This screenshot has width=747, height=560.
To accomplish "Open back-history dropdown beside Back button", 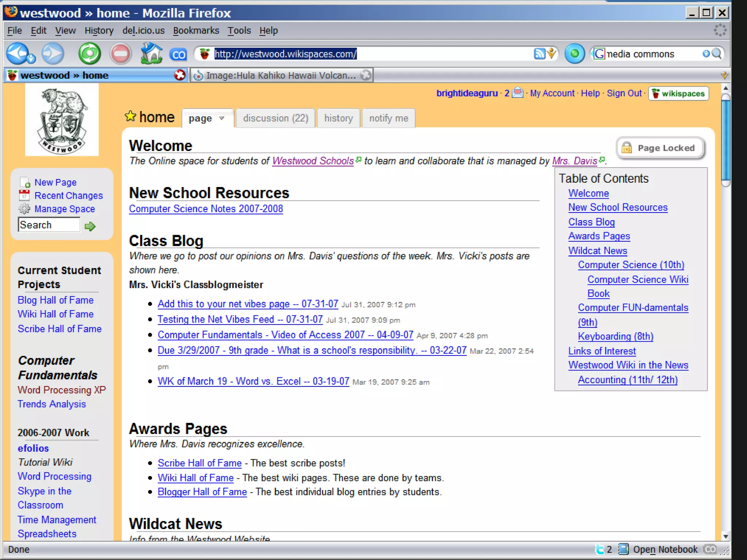I will (32, 58).
